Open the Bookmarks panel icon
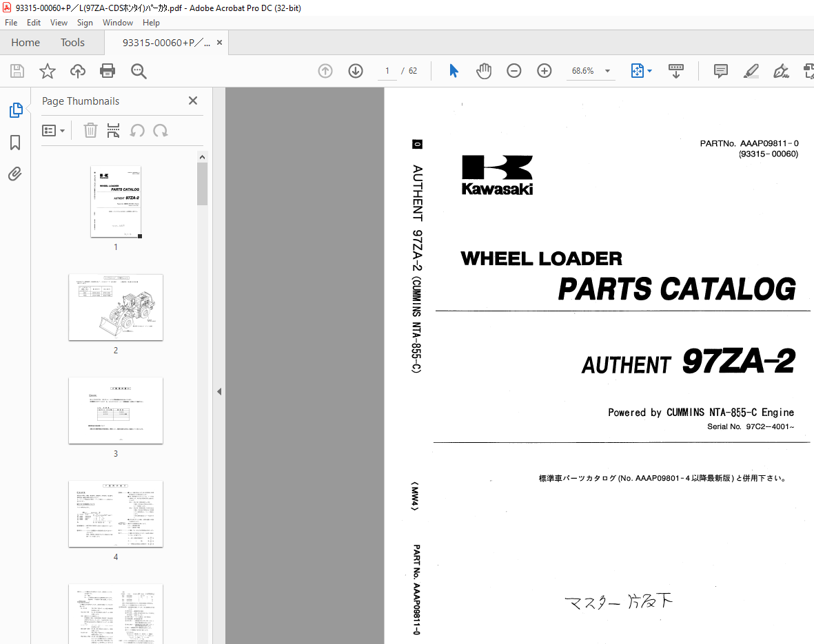This screenshot has width=814, height=644. 15,143
